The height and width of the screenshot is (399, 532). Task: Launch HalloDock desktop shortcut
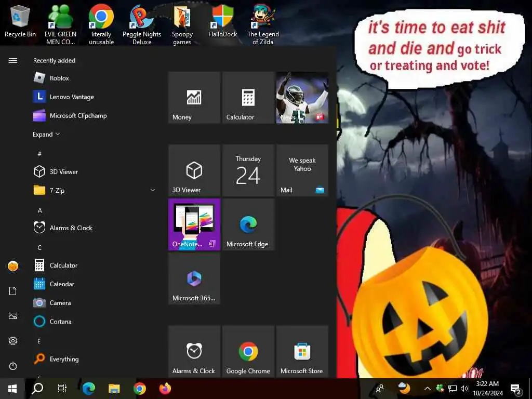click(222, 22)
